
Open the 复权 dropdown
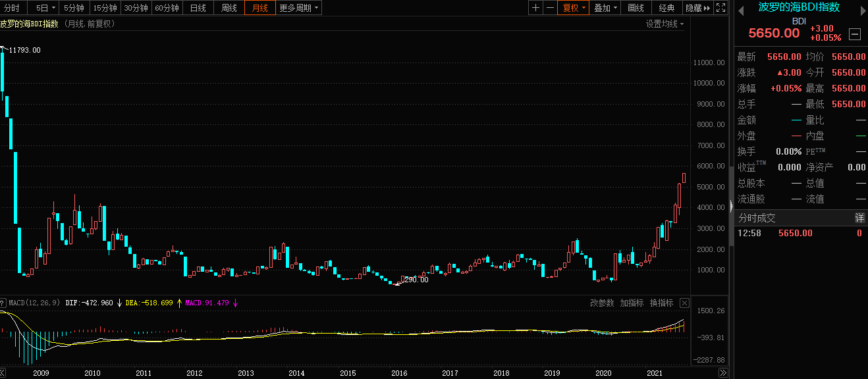pos(573,8)
